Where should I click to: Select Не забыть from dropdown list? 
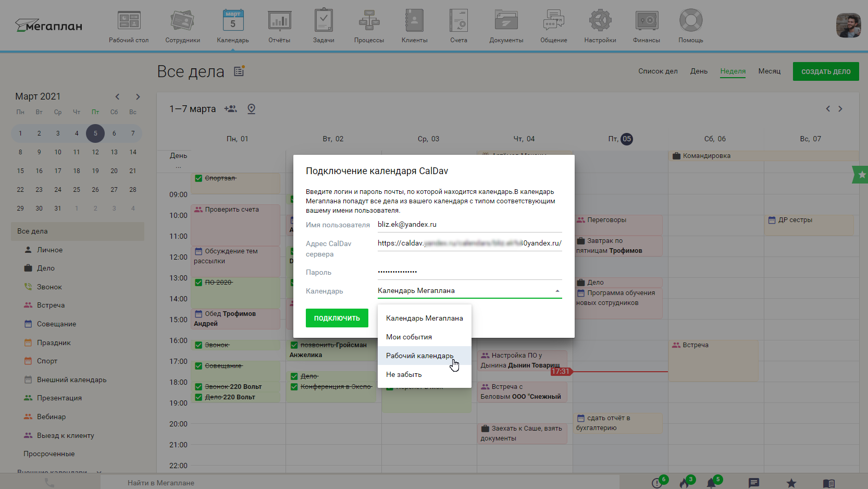pos(425,374)
